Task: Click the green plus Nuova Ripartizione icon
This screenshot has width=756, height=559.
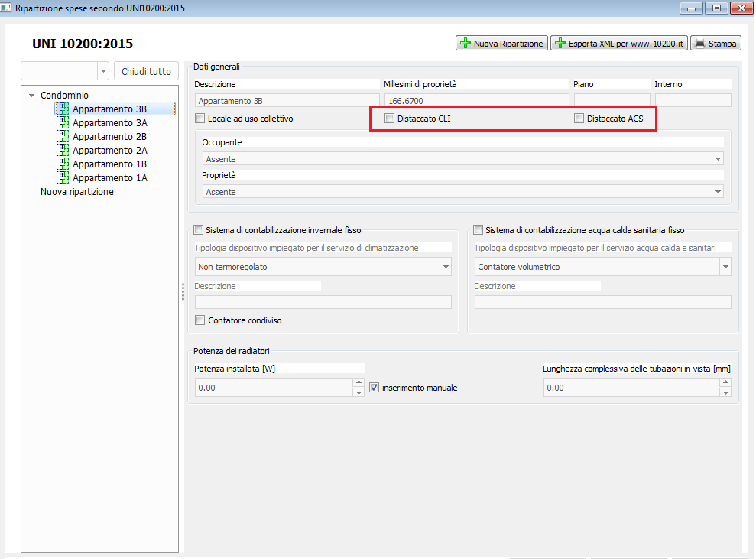Action: point(465,44)
